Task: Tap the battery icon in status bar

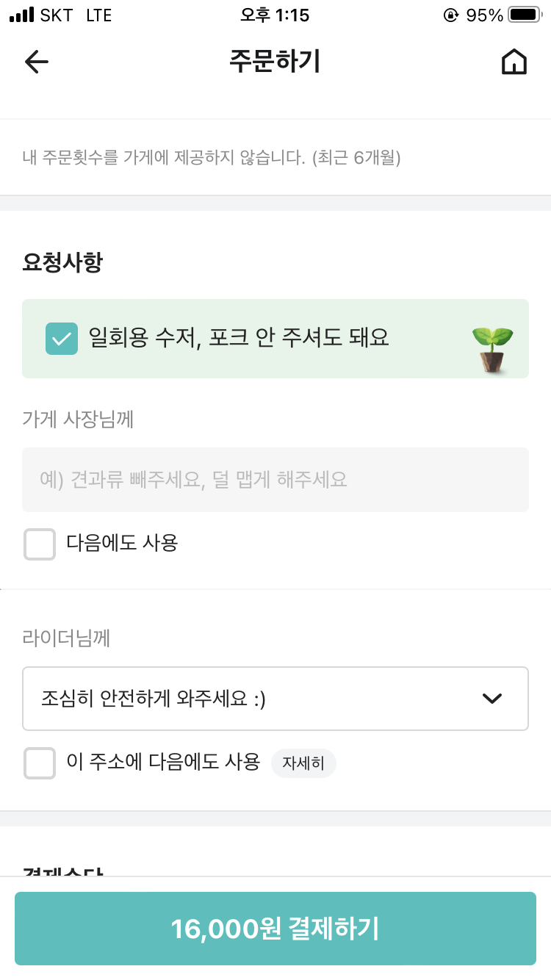Action: click(524, 15)
